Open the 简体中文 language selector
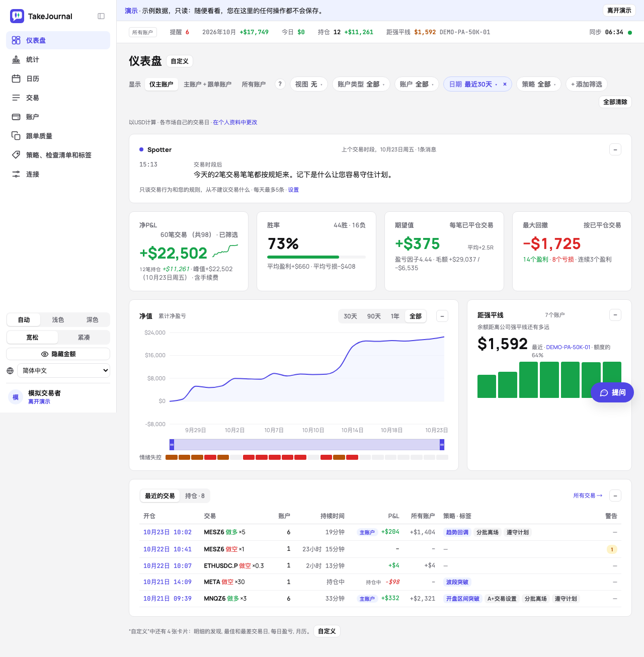This screenshot has width=644, height=657. point(64,371)
